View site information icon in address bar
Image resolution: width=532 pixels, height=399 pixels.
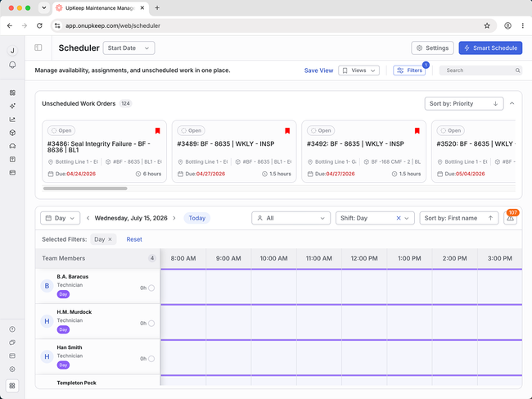(x=57, y=25)
